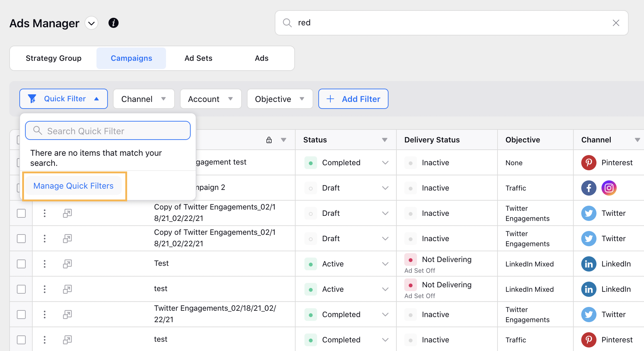Viewport: 644px width, 351px height.
Task: Click open-details icon for Twitter Engagements_02/18/21 row
Action: (x=67, y=314)
